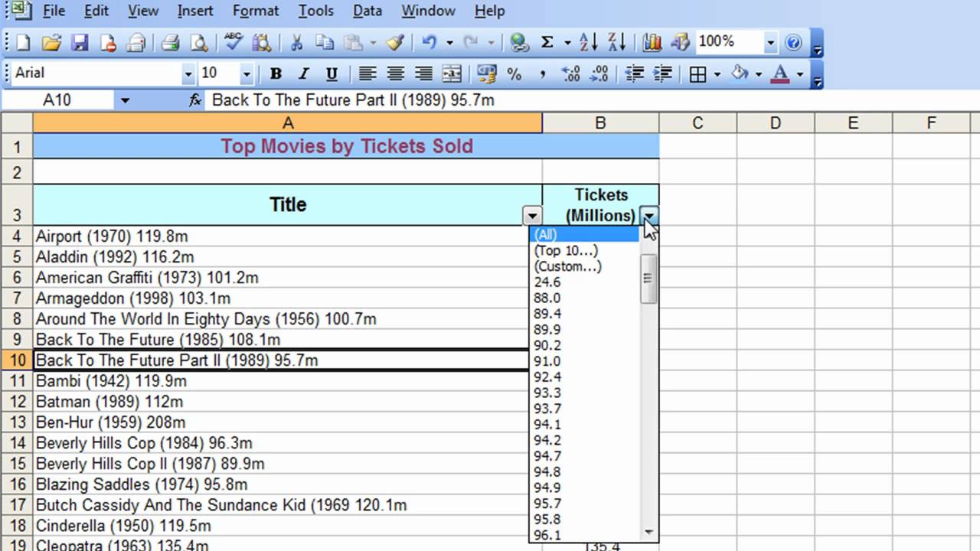Increase indent of cell
Screen dimensions: 980x551
[x=662, y=74]
